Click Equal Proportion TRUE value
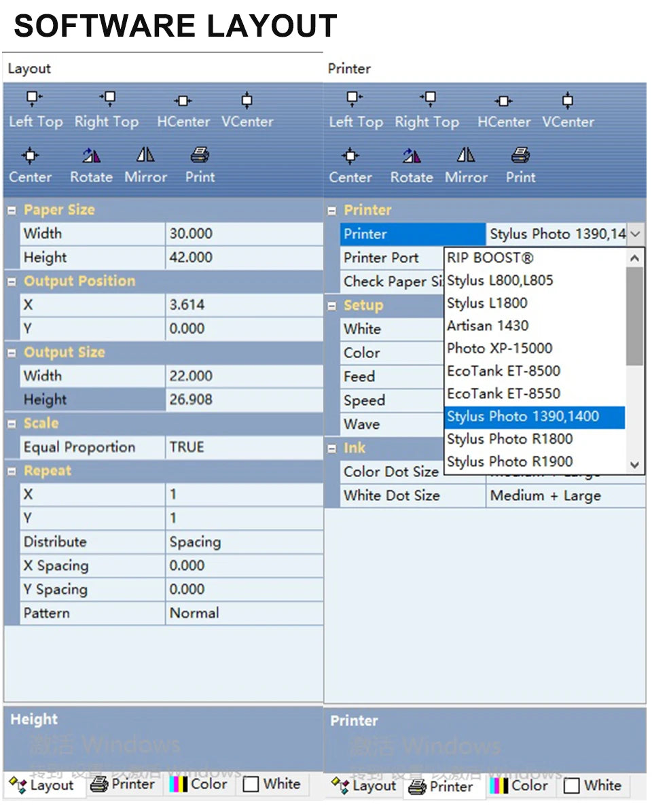The width and height of the screenshot is (652, 812). (244, 447)
